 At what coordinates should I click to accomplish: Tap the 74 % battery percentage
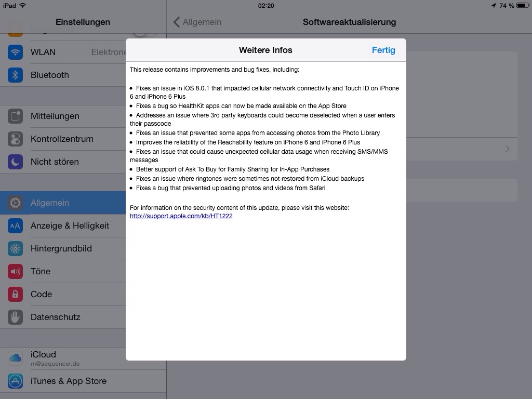507,5
